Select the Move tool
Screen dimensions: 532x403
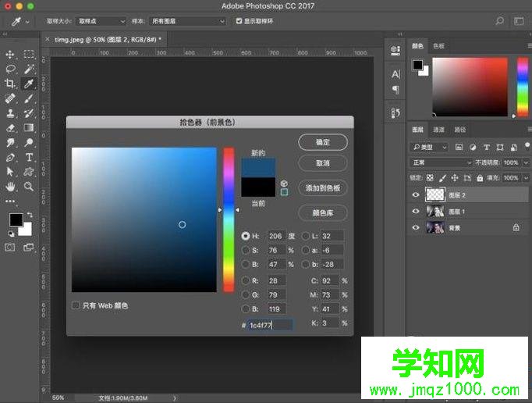(10, 55)
